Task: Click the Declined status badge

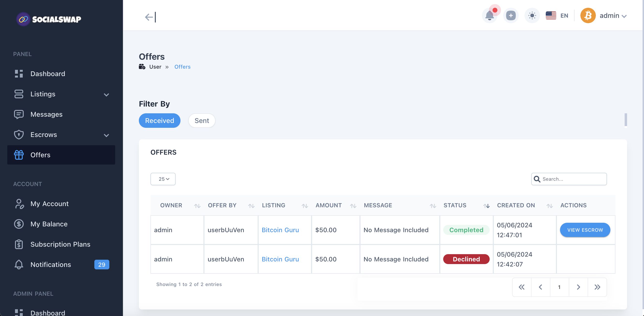Action: (466, 259)
